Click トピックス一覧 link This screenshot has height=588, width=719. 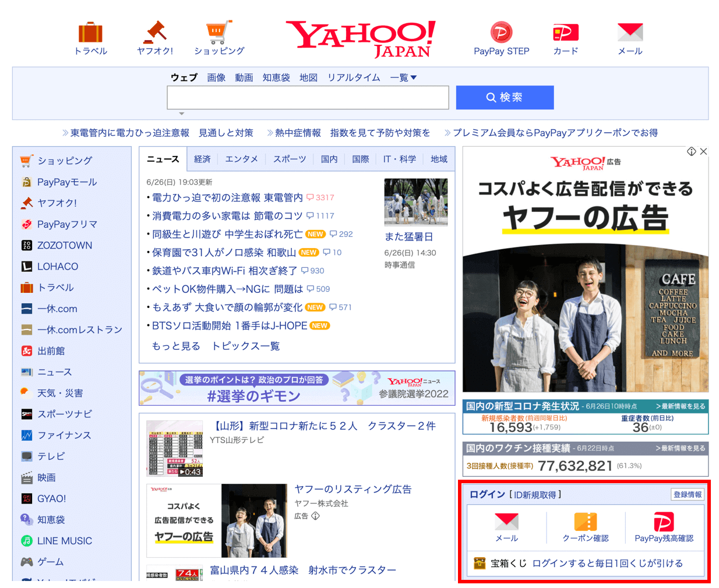[x=245, y=346]
